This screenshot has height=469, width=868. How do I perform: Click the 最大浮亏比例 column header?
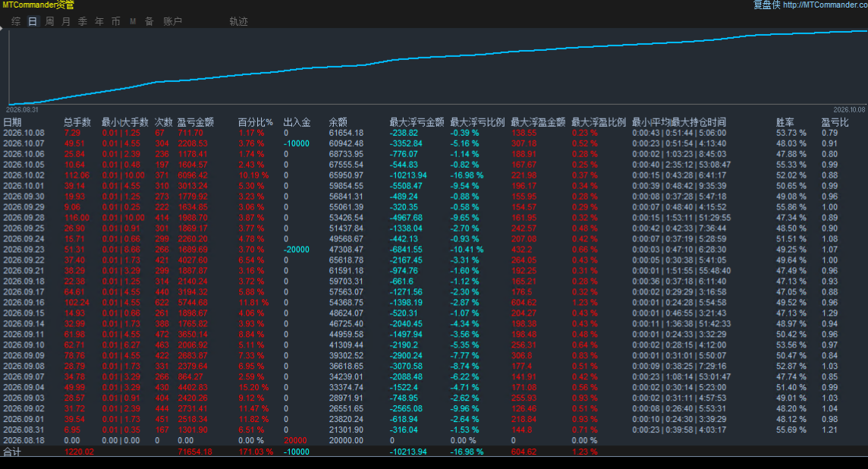point(477,122)
